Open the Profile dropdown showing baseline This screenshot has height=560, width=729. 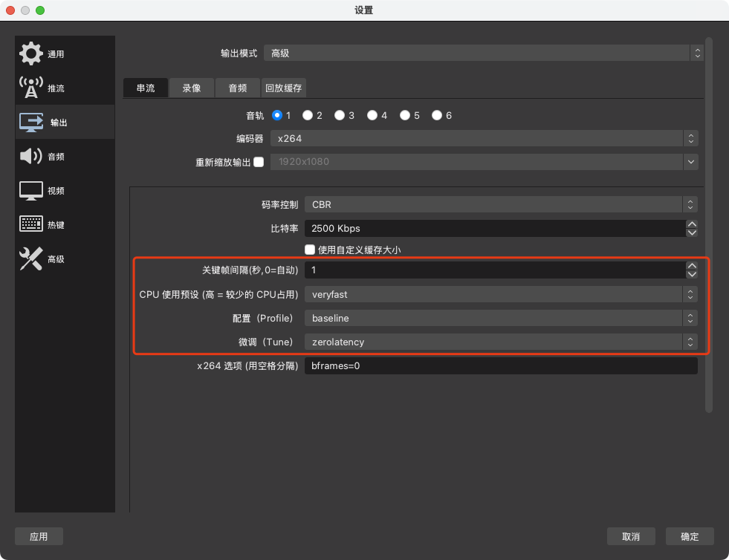pos(501,318)
